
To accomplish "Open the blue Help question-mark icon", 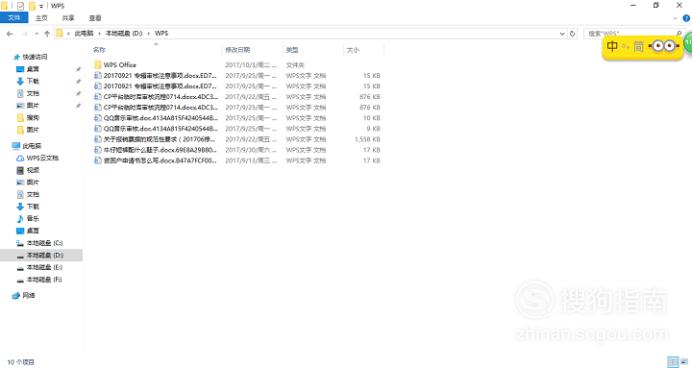I will (686, 18).
